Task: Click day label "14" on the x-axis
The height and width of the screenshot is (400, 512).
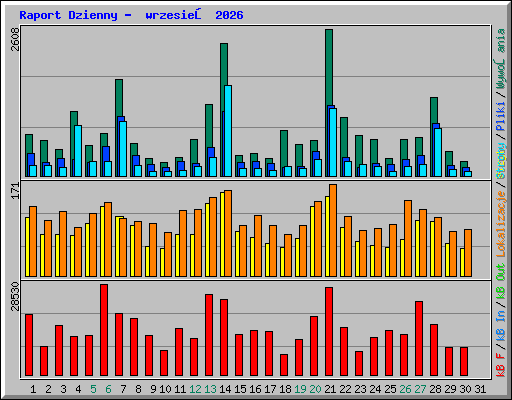Action: pos(225,389)
